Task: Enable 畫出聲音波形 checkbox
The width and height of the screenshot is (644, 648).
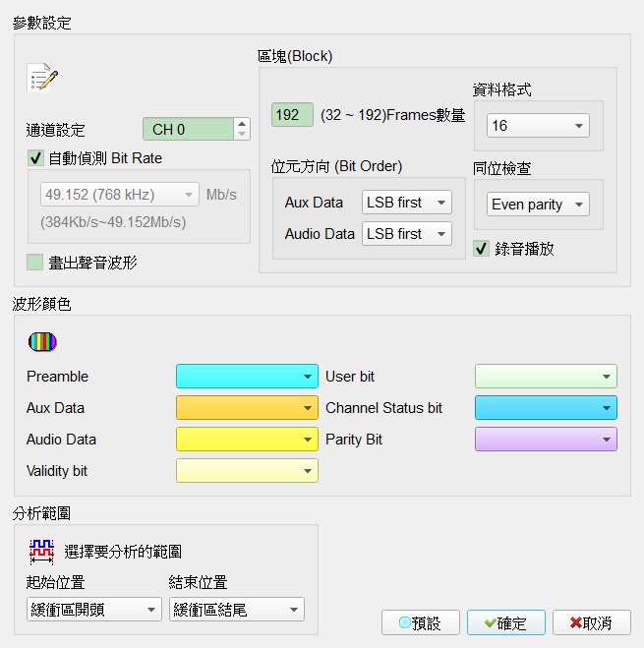Action: [34, 263]
